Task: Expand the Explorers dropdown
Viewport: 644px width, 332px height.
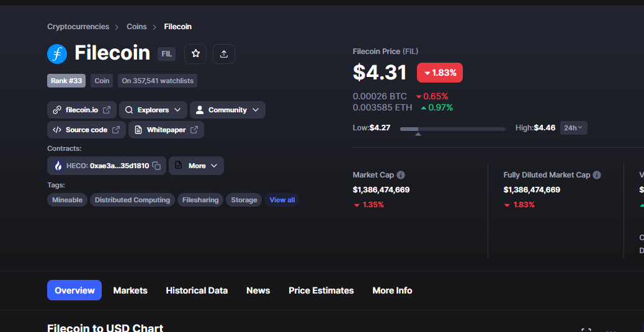Action: (x=153, y=110)
